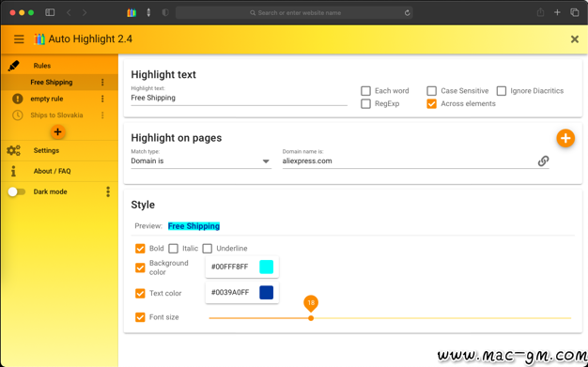588x367 pixels.
Task: Close the Auto Highlight panel with X
Action: pos(575,39)
